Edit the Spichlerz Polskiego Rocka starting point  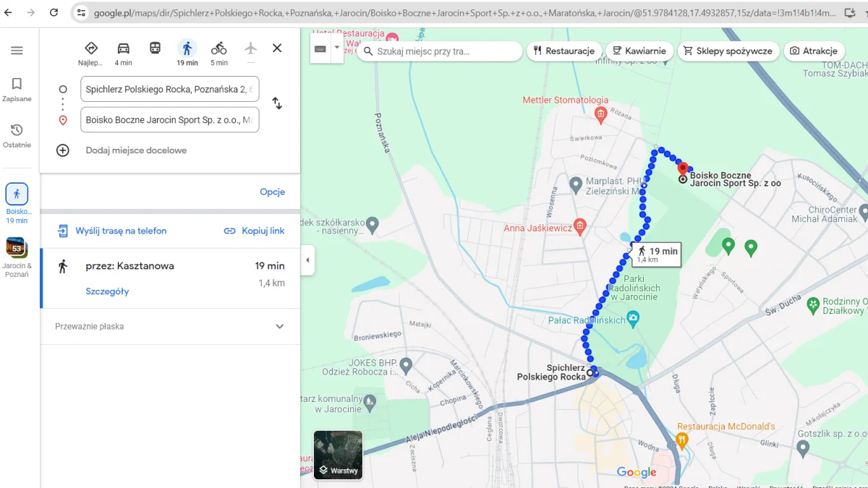click(170, 90)
